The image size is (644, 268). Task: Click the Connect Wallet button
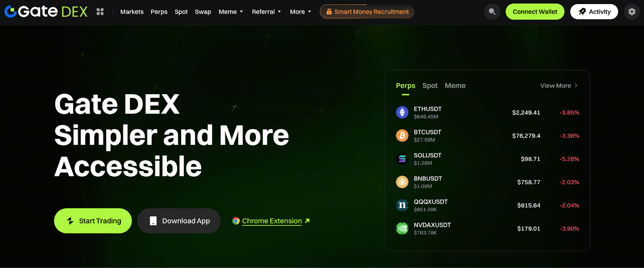(535, 12)
